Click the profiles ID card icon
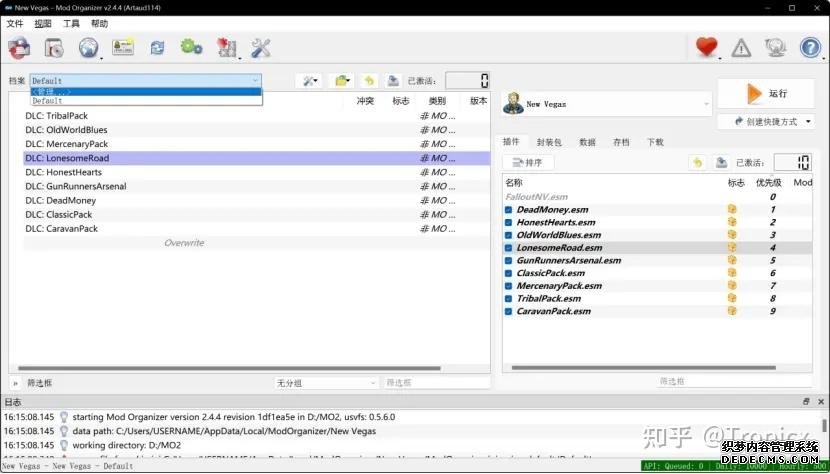This screenshot has height=474, width=830. pyautogui.click(x=123, y=47)
